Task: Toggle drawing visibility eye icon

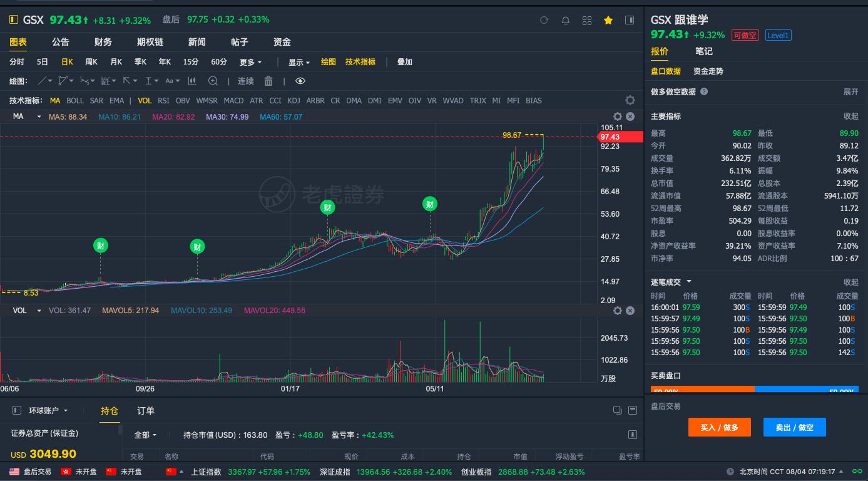Action: tap(300, 81)
